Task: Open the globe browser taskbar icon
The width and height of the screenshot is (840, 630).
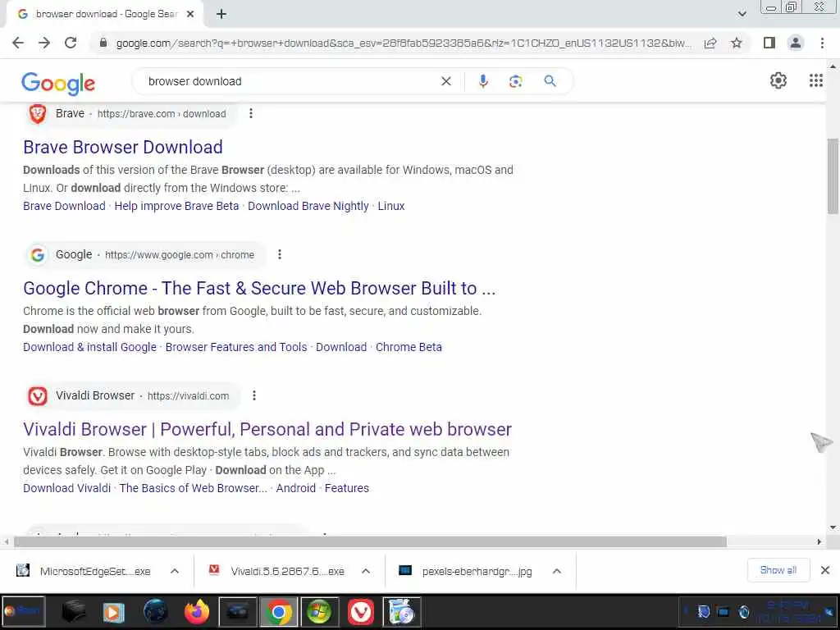Action: point(155,611)
